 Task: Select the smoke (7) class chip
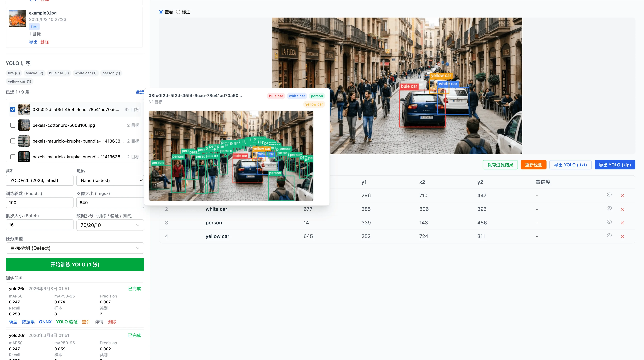tap(35, 73)
